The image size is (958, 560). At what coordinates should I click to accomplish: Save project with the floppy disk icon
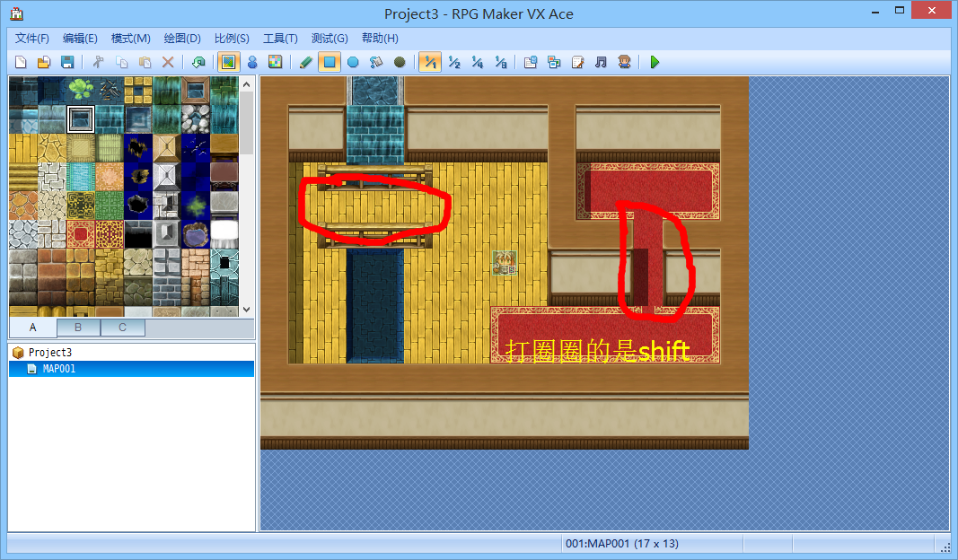tap(66, 62)
